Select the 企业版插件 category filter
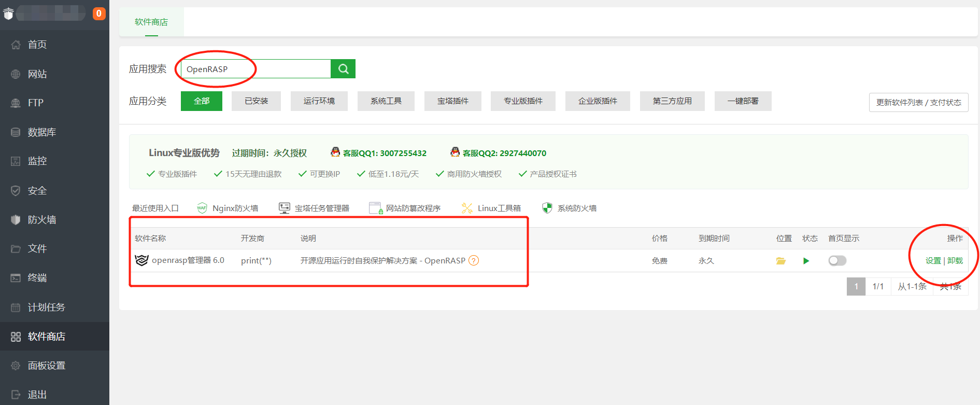 [x=598, y=101]
